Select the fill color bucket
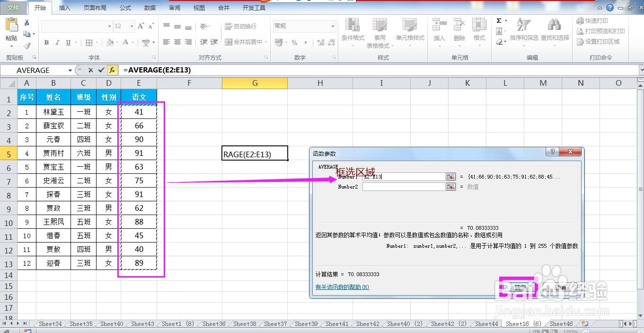The image size is (644, 333). (110, 43)
